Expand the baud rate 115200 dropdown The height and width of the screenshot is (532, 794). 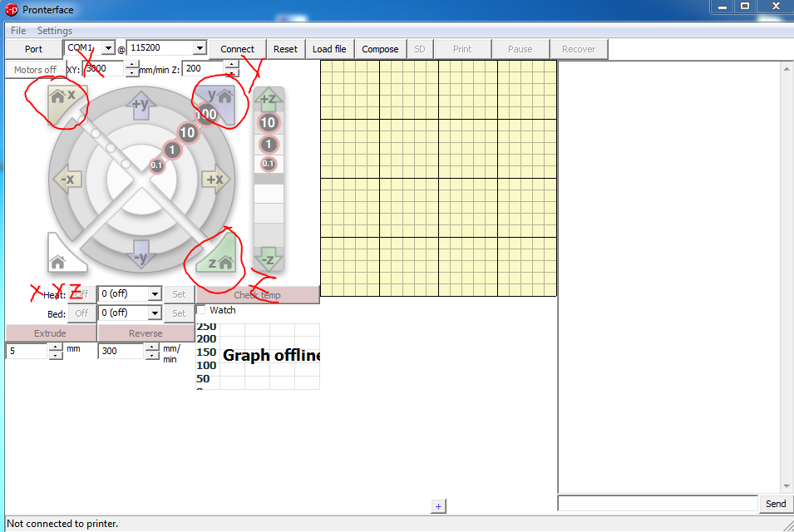coord(199,48)
